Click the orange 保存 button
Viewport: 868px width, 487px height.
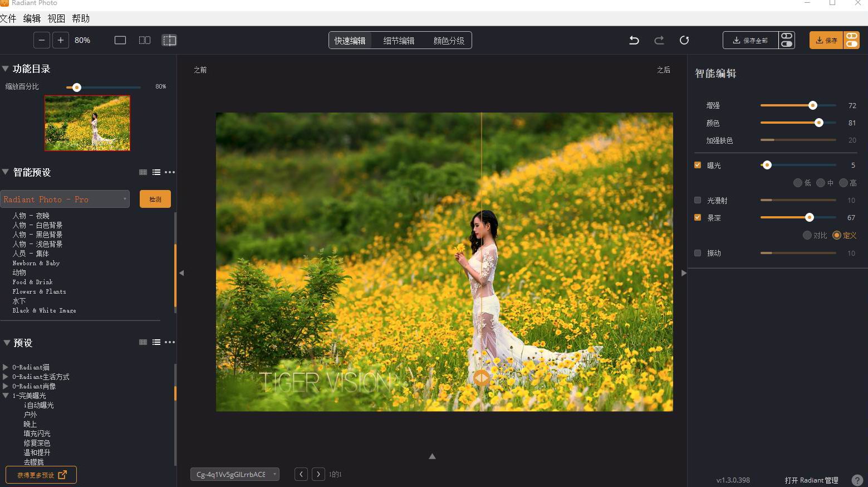tap(826, 40)
